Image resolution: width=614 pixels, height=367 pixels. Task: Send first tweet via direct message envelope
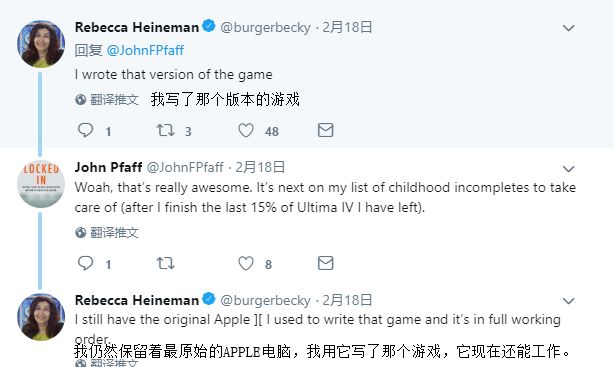click(325, 130)
